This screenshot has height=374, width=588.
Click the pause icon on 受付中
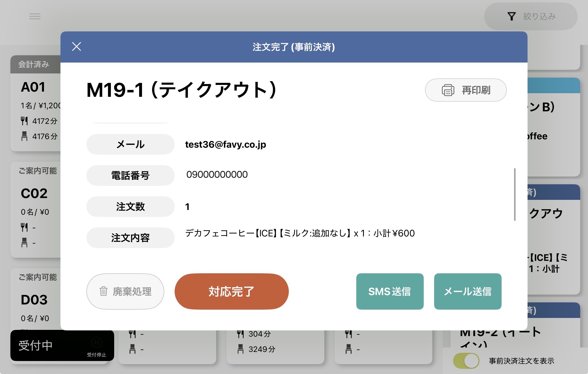[97, 342]
